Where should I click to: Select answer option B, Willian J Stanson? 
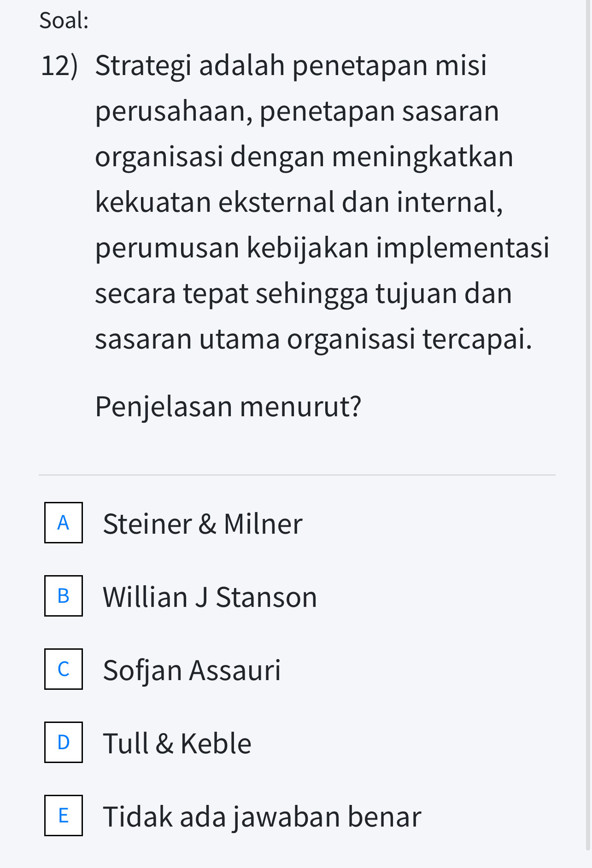[209, 596]
